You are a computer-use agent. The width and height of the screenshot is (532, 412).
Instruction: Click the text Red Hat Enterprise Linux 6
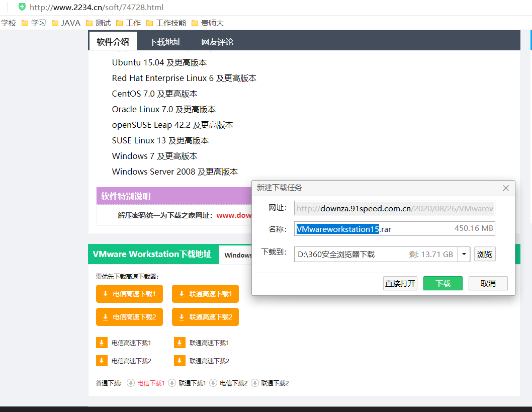[x=163, y=78]
